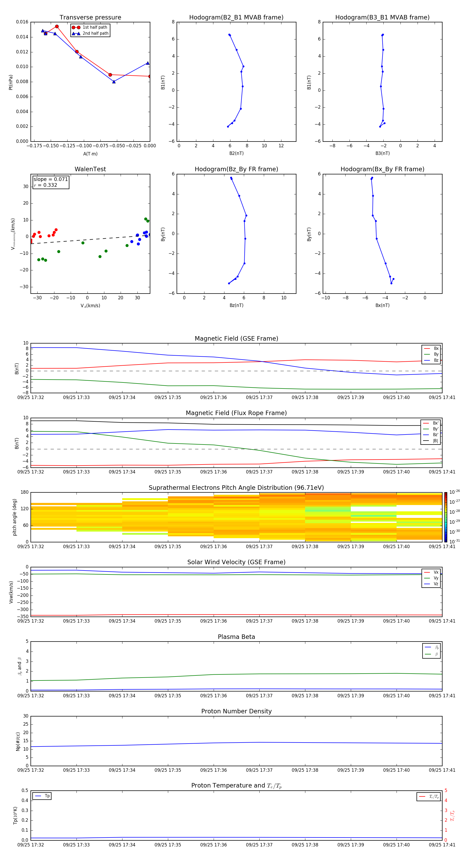Select the '2nd half path' legend entry
473x868 pixels.
click(x=90, y=33)
